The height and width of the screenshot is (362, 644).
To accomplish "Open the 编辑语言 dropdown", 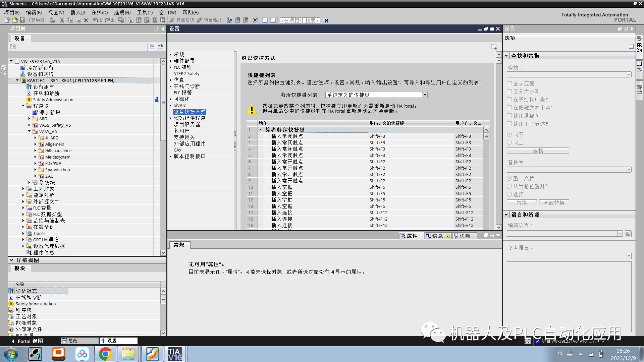I will click(x=620, y=233).
